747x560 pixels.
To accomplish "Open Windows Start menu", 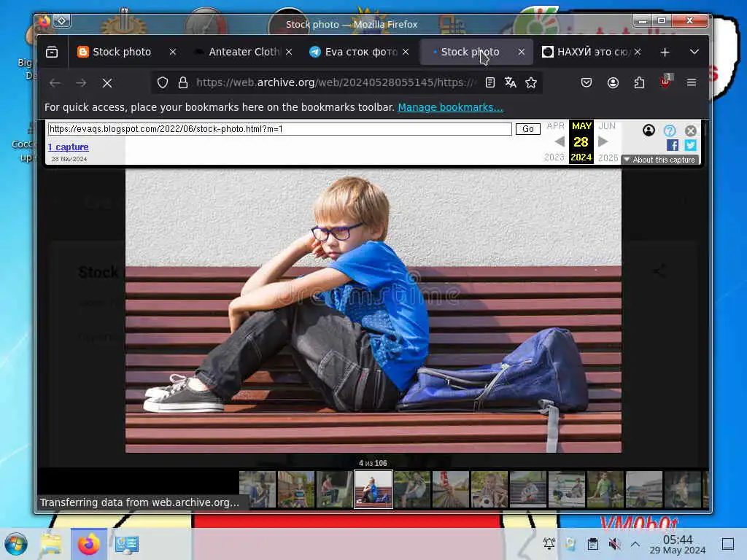I will [16, 544].
